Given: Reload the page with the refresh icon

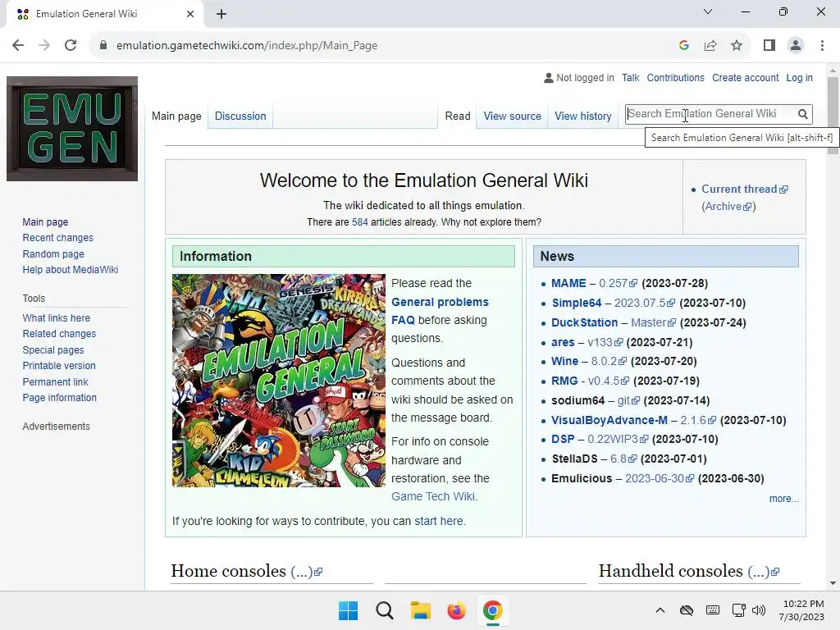Looking at the screenshot, I should (x=71, y=46).
